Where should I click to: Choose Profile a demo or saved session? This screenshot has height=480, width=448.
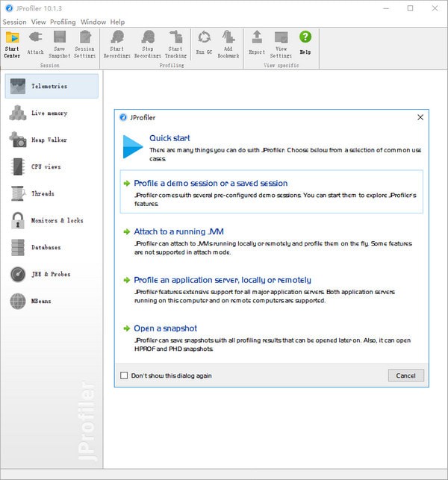pyautogui.click(x=272, y=192)
